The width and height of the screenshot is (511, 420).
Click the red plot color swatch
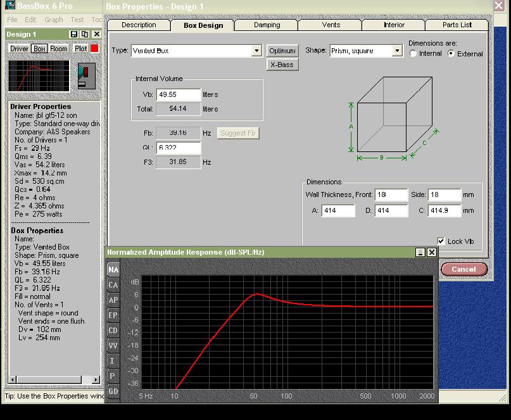click(95, 49)
